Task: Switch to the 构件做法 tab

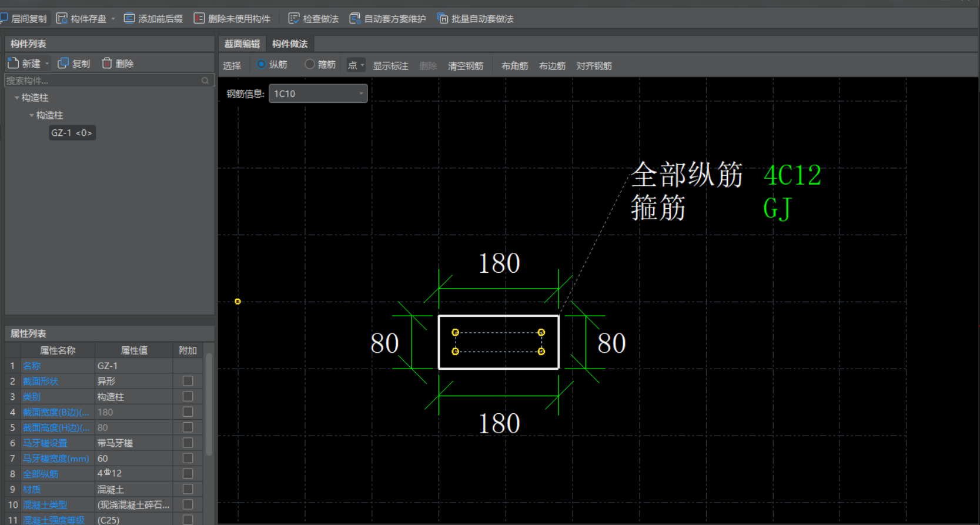Action: (x=290, y=44)
